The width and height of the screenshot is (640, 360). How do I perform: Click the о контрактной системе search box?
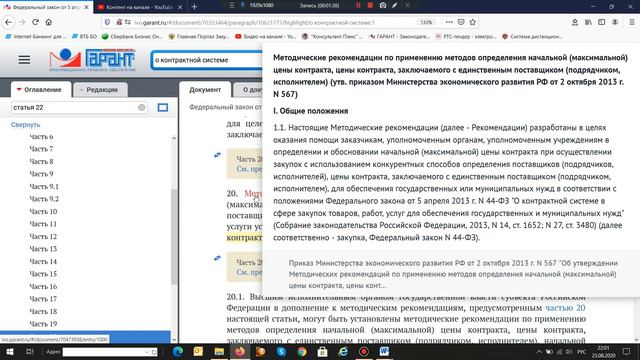point(206,60)
